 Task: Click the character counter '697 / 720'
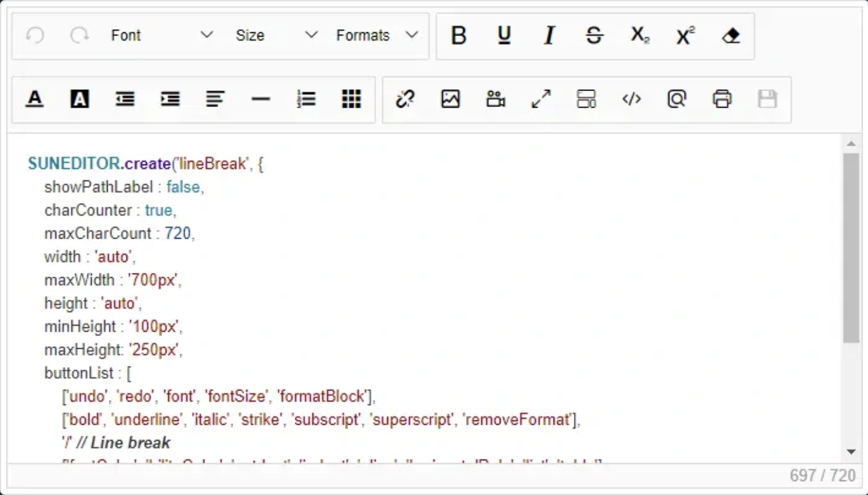point(823,475)
